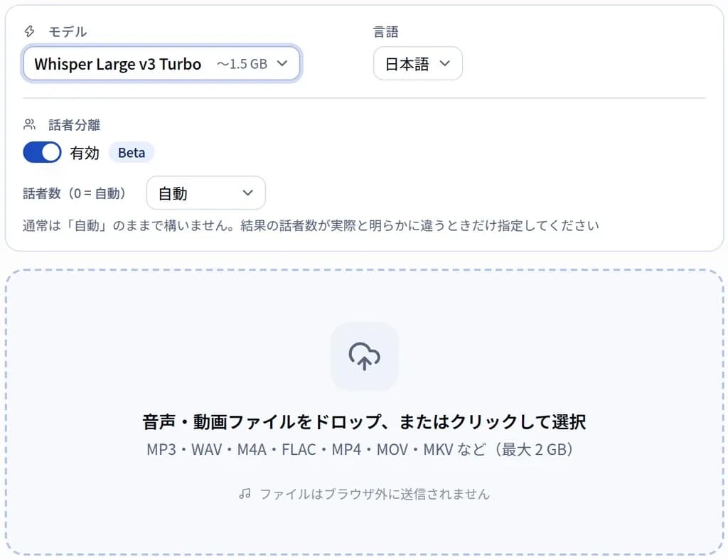Click the lightning bolt icon beside モデル
728x560 pixels.
coord(29,31)
